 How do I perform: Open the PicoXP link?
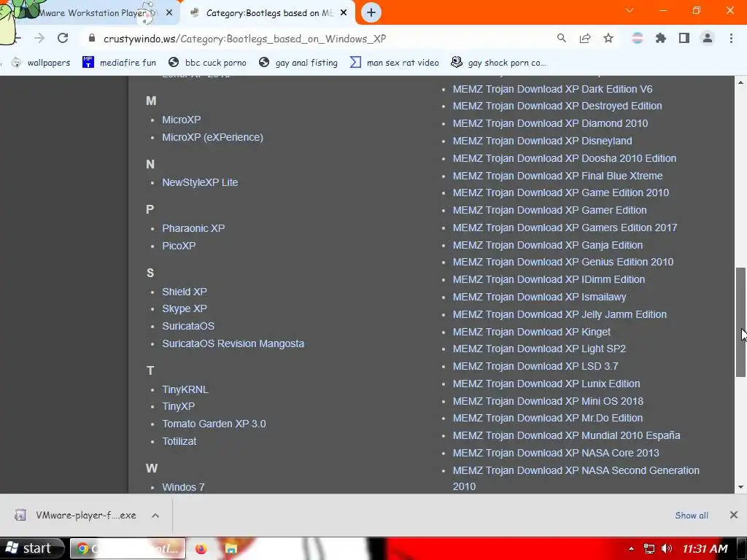(x=179, y=246)
